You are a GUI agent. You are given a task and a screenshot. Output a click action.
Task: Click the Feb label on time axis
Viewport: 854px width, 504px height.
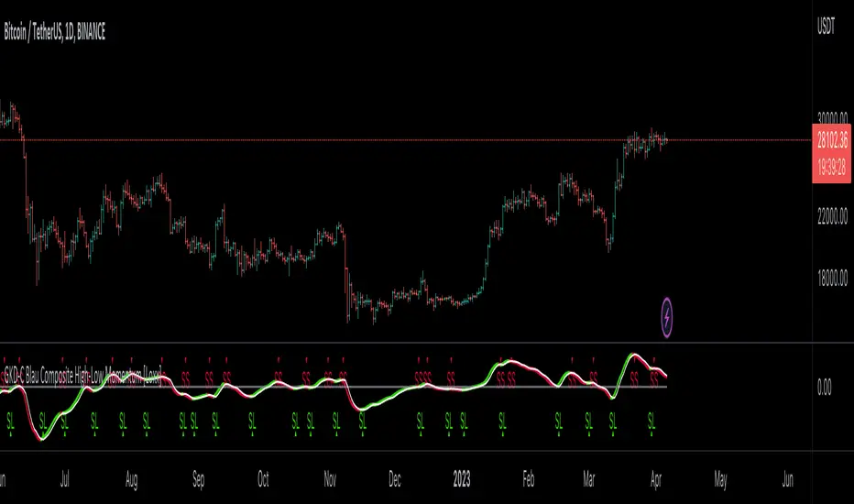pyautogui.click(x=529, y=479)
